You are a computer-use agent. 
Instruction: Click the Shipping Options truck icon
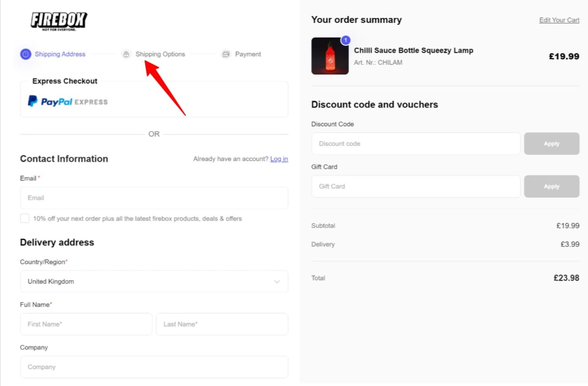(x=126, y=54)
